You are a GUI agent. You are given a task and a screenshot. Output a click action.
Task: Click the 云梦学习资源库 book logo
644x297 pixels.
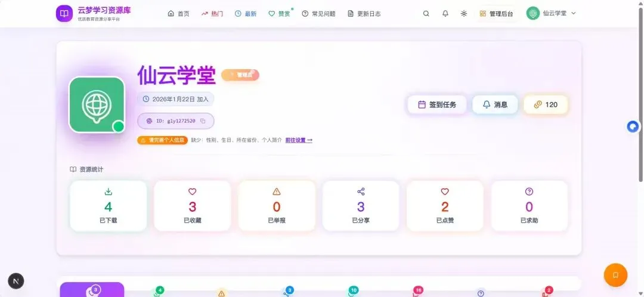(x=64, y=14)
